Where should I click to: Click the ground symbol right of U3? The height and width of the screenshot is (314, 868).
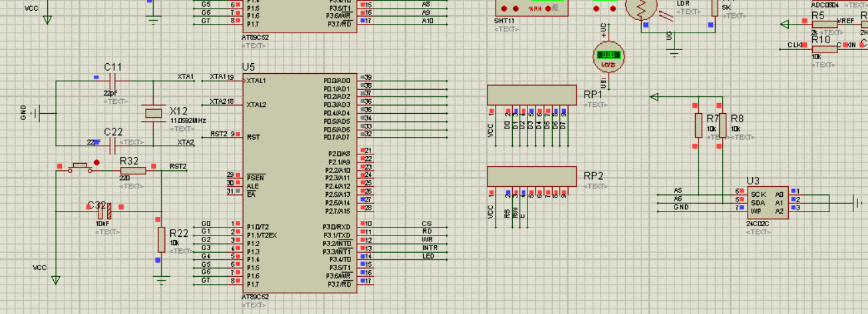click(x=858, y=202)
